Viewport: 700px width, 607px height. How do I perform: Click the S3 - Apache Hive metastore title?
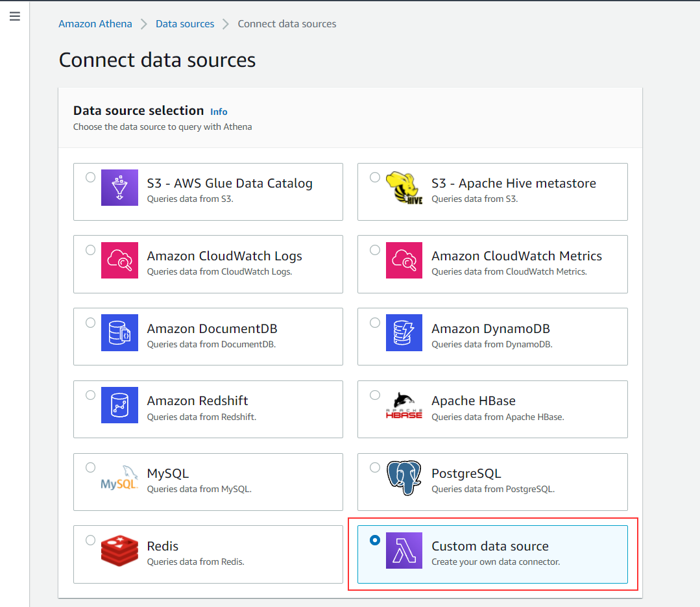[513, 183]
